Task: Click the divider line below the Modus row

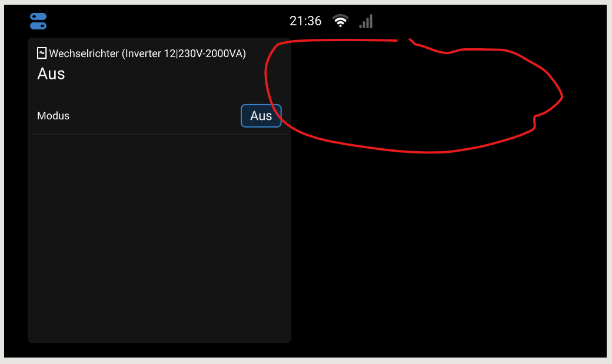Action: pos(159,134)
